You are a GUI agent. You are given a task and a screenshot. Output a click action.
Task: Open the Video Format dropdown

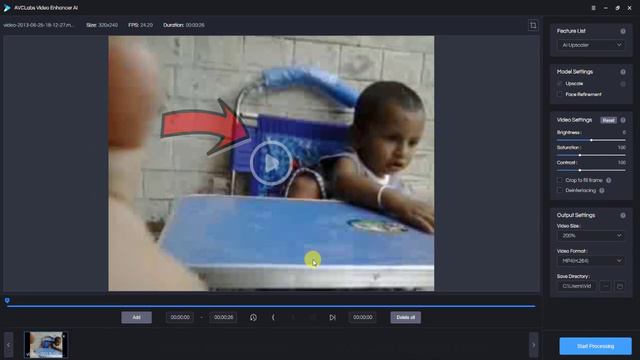point(591,261)
